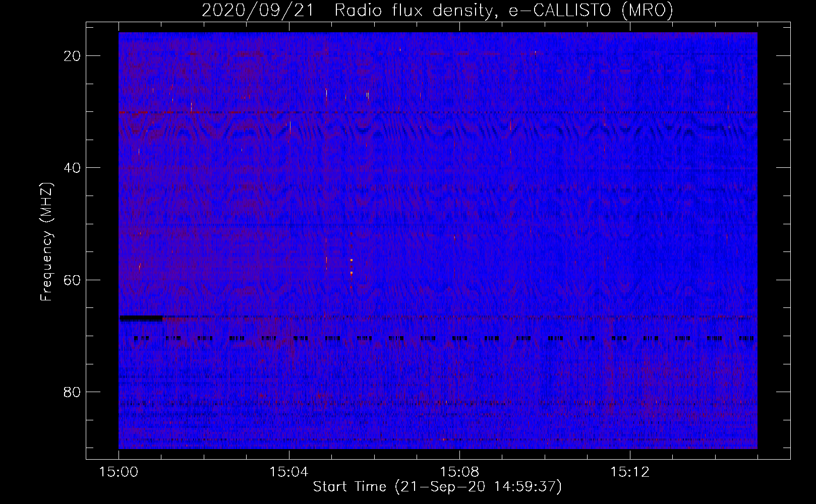Click the thick black band near 67 MHz
816x504 pixels.
point(141,318)
